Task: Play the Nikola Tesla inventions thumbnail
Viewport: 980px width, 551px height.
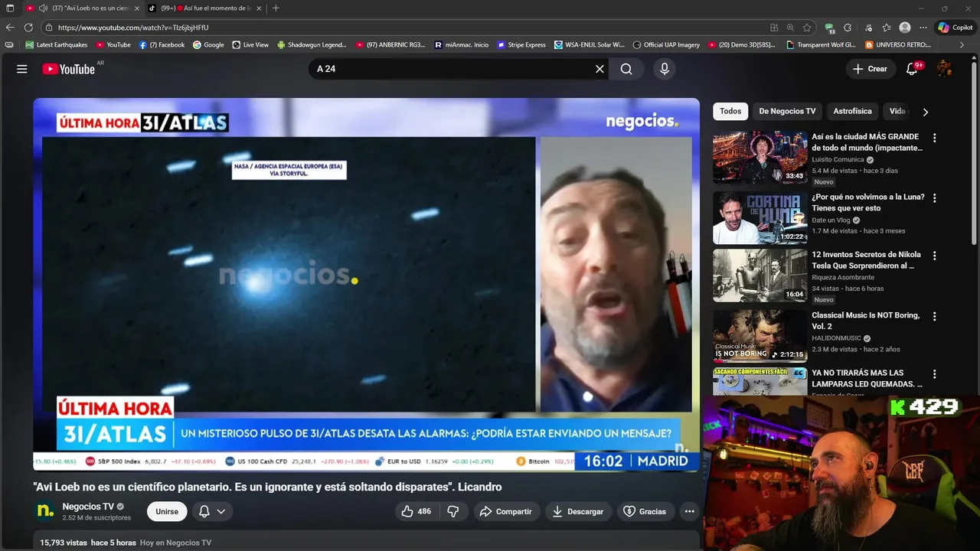Action: click(x=759, y=275)
